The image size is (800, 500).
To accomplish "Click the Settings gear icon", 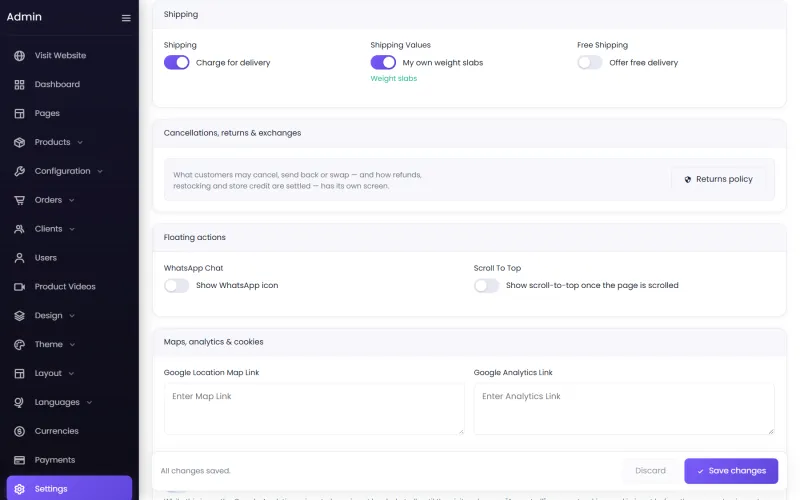I will [x=19, y=489].
